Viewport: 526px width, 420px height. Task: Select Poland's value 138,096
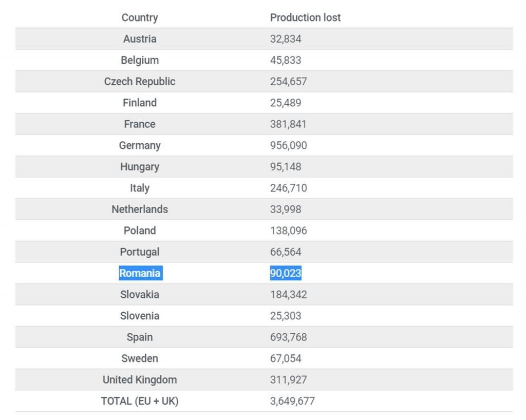pos(289,231)
